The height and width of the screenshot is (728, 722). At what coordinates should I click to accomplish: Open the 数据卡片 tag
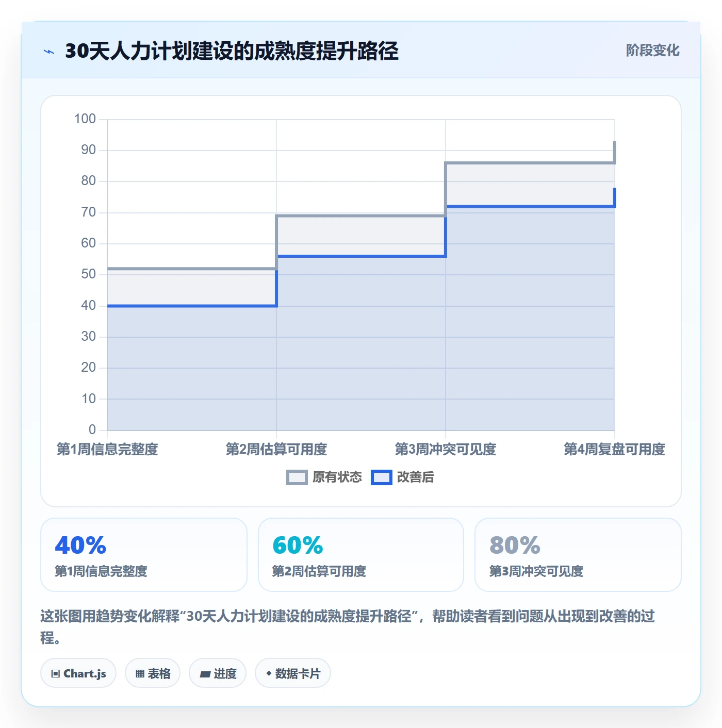point(293,673)
